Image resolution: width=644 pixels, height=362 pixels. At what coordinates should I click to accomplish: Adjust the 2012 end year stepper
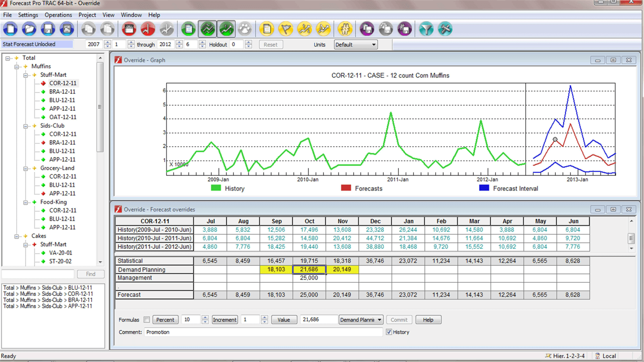click(179, 44)
